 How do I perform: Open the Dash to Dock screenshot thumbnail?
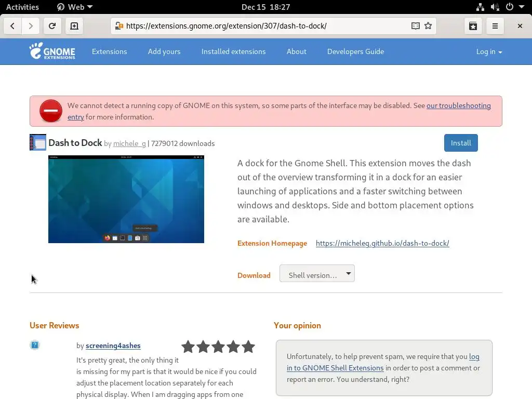[126, 199]
